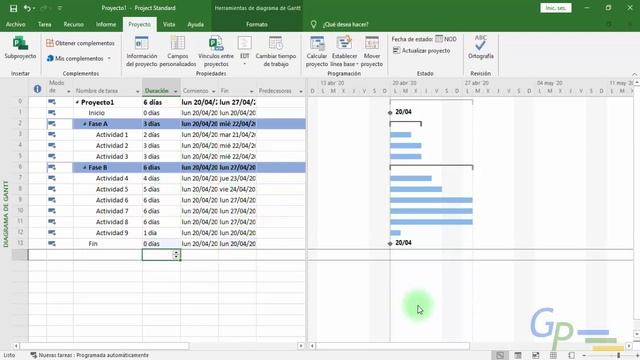
Task: Click the info indicator column header
Action: coord(37,89)
